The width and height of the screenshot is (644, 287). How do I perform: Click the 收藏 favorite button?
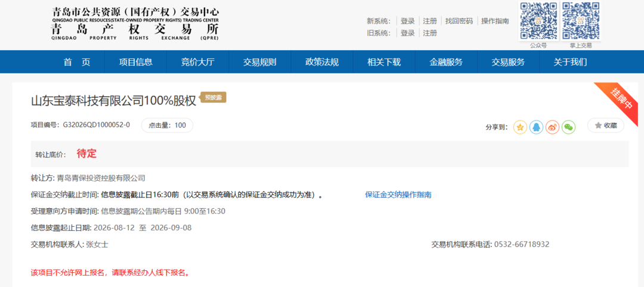pos(605,125)
